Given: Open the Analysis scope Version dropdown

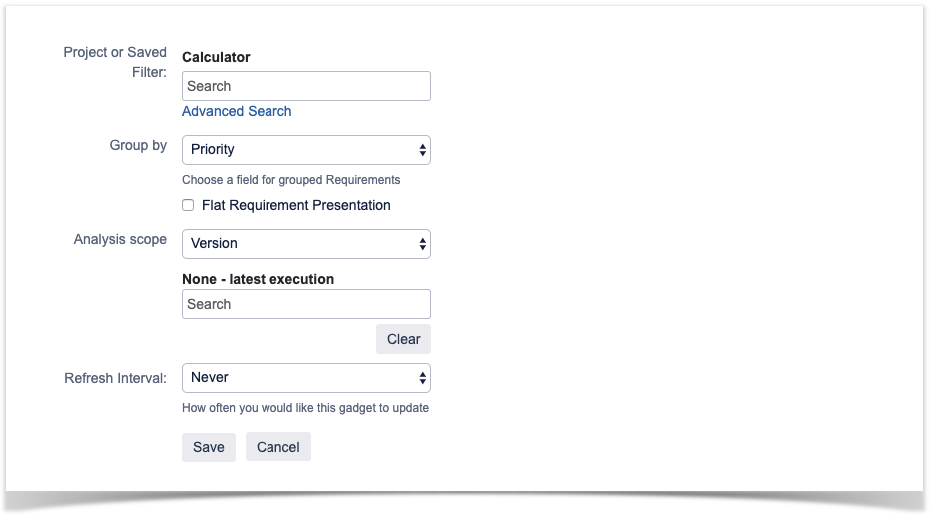Looking at the screenshot, I should pos(306,244).
